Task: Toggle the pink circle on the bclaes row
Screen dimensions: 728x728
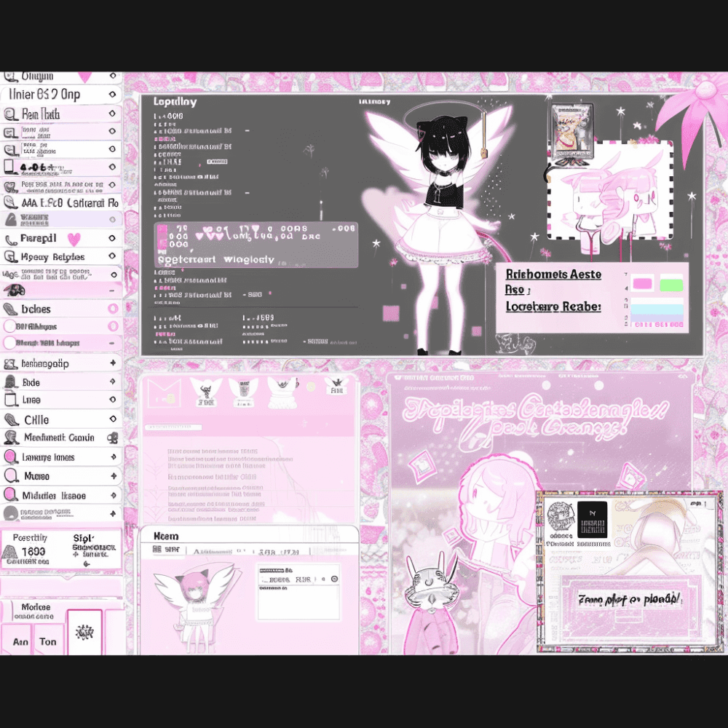Action: [112, 309]
